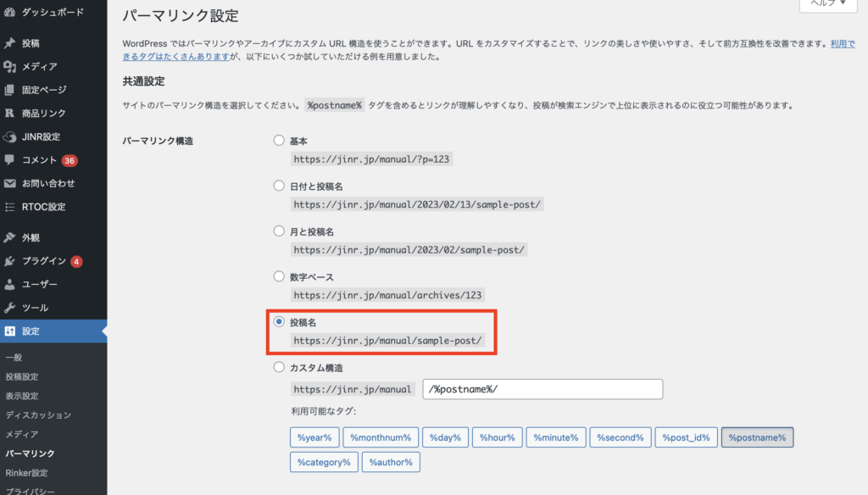The image size is (868, 495).
Task: Click the wrench icon for ツール
Action: pyautogui.click(x=9, y=308)
